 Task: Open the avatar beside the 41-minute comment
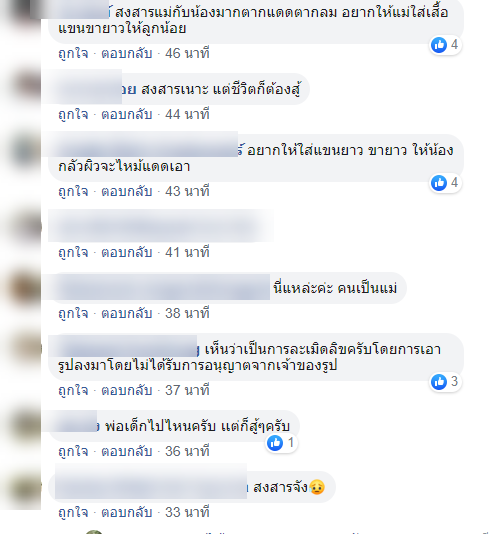[27, 226]
